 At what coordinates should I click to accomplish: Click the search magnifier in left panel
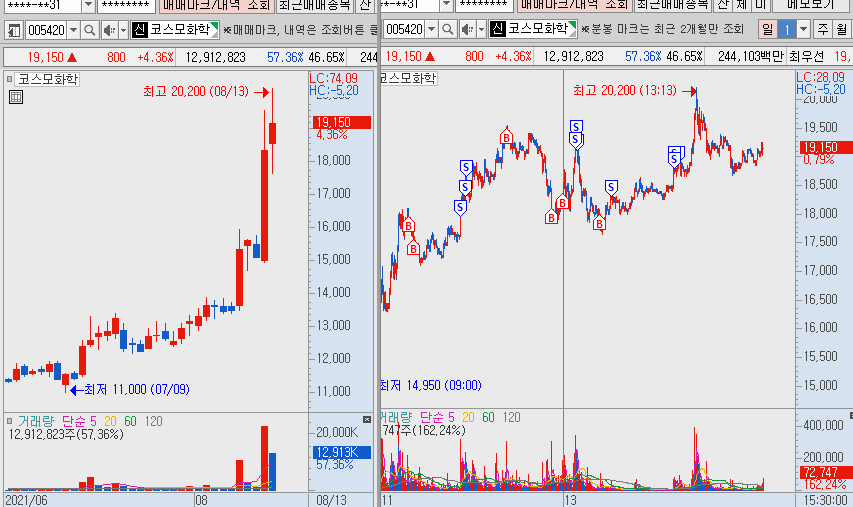click(x=88, y=30)
